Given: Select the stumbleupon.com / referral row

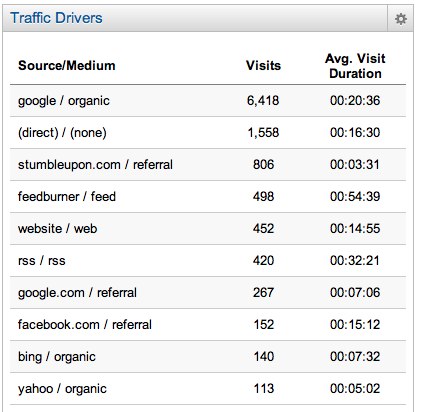Looking at the screenshot, I should point(208,165).
